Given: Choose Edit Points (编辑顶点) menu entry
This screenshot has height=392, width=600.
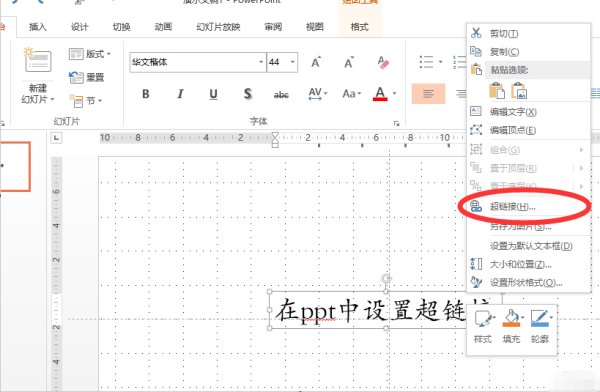Looking at the screenshot, I should (x=528, y=130).
